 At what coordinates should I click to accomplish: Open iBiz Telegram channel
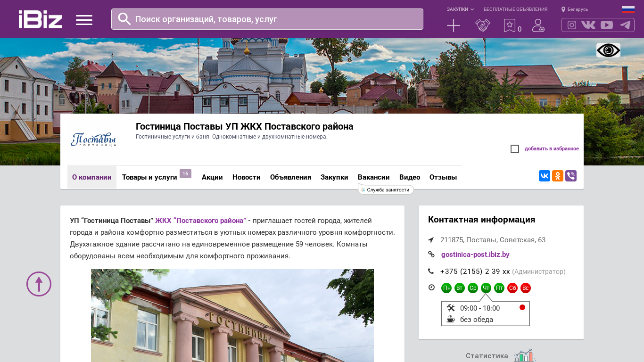coord(625,25)
